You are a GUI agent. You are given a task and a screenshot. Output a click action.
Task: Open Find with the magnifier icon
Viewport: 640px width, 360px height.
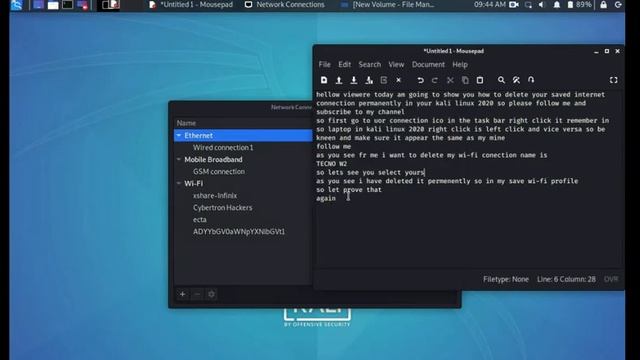pyautogui.click(x=501, y=80)
